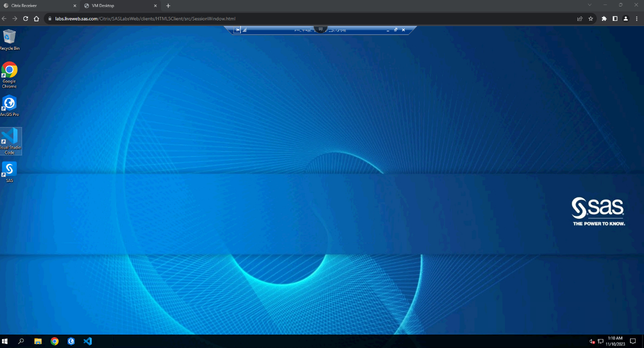Open the browser tab search chevron
644x348 pixels.
pos(589,5)
